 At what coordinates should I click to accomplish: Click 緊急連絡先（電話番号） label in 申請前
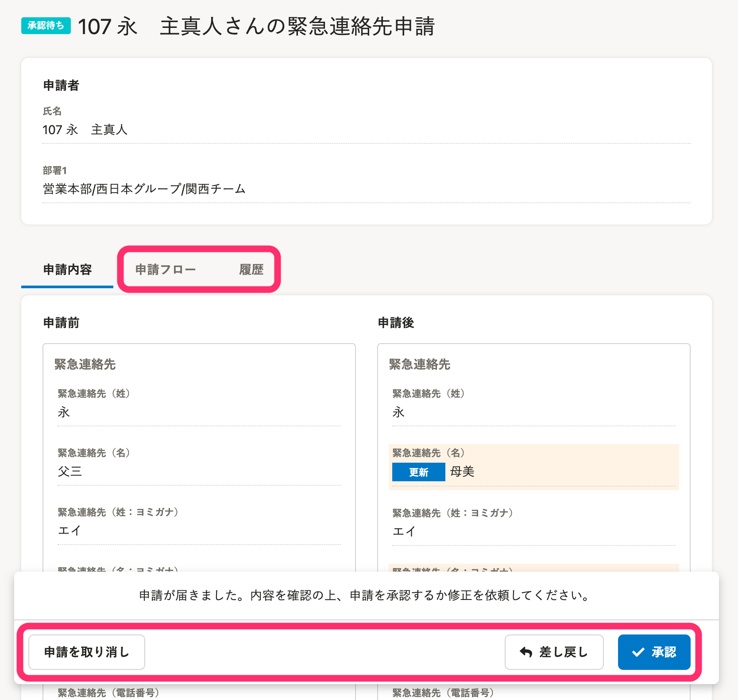[x=108, y=693]
